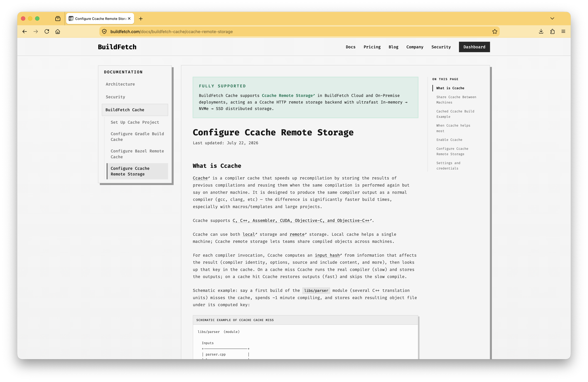
Task: Jump to Cached Ccache Build Example section
Action: point(455,114)
